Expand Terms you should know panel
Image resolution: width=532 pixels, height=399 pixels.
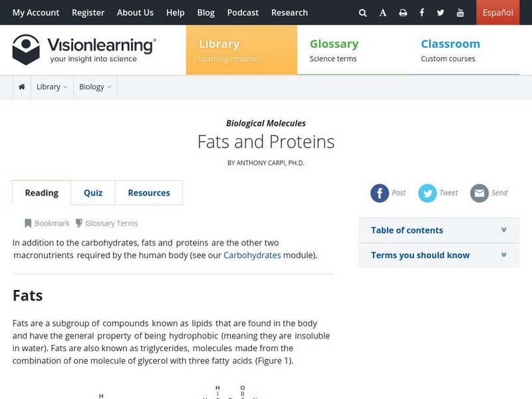439,255
